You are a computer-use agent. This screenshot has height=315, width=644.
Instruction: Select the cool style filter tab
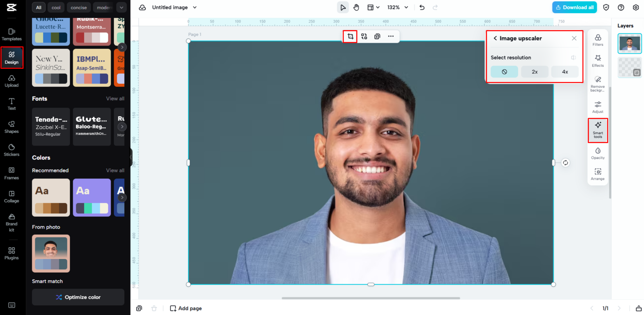[x=56, y=8]
